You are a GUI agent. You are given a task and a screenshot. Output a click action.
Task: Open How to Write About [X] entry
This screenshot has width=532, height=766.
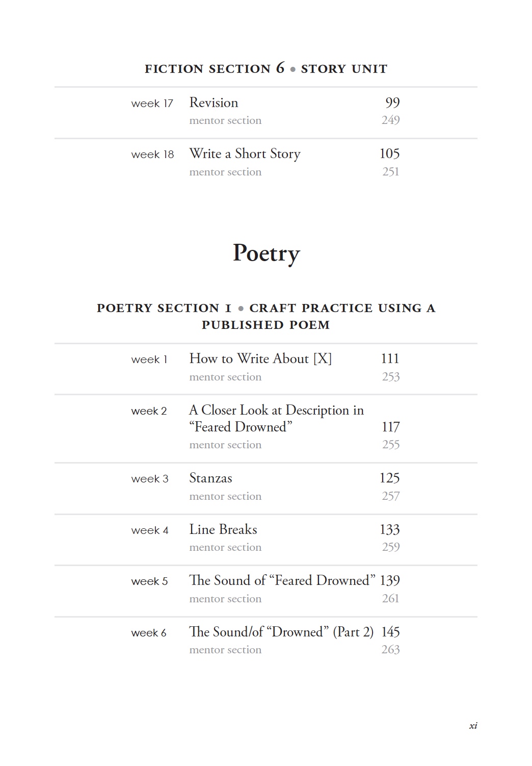click(260, 359)
